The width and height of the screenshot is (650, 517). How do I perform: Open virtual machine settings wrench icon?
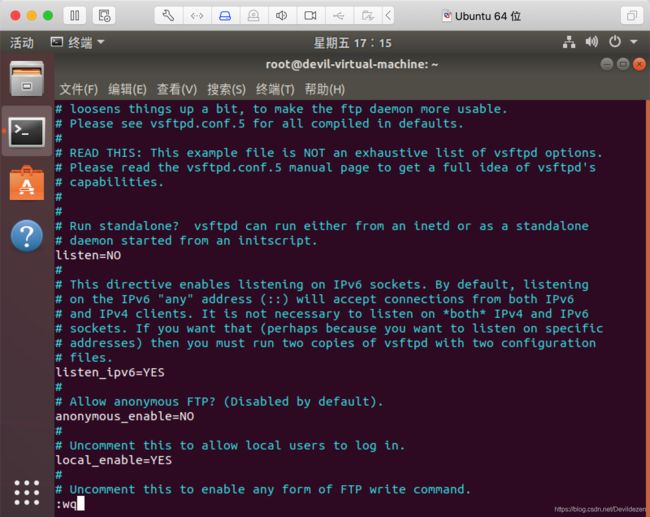click(168, 16)
